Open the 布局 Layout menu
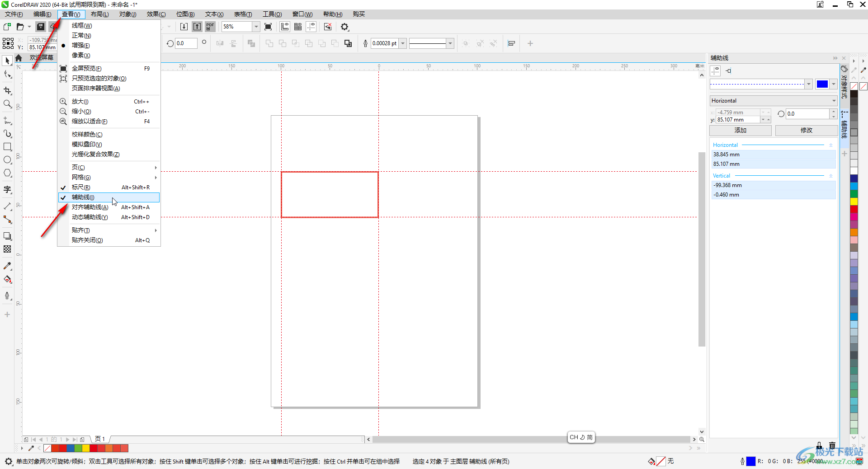Image resolution: width=868 pixels, height=469 pixels. [x=99, y=14]
